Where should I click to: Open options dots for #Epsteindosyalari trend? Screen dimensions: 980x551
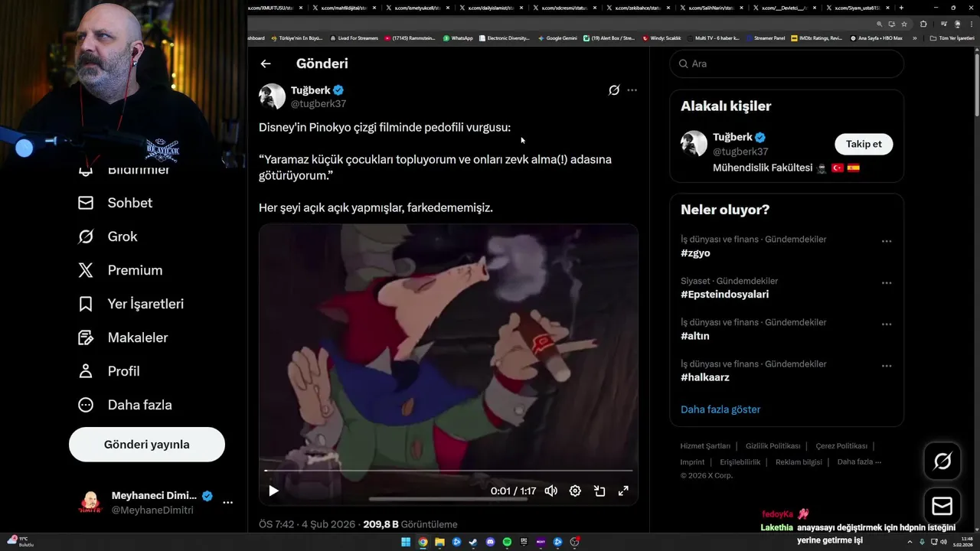(x=887, y=282)
